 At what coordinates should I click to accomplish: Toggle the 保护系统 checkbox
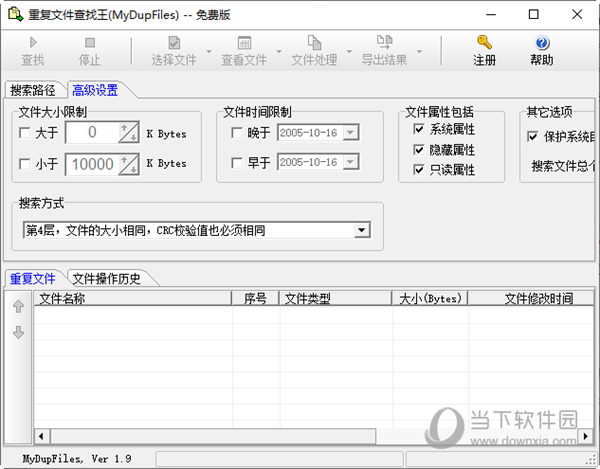[x=532, y=136]
